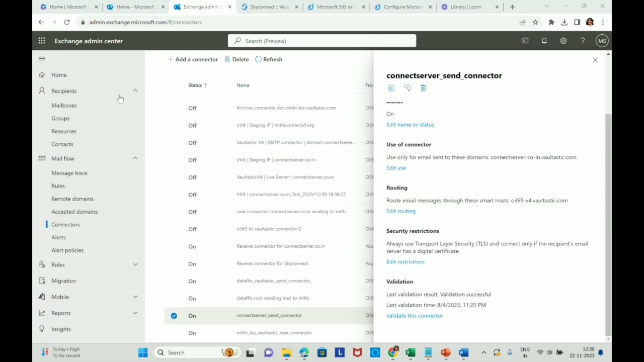
Task: Open Message trace in the navigation
Action: point(69,173)
